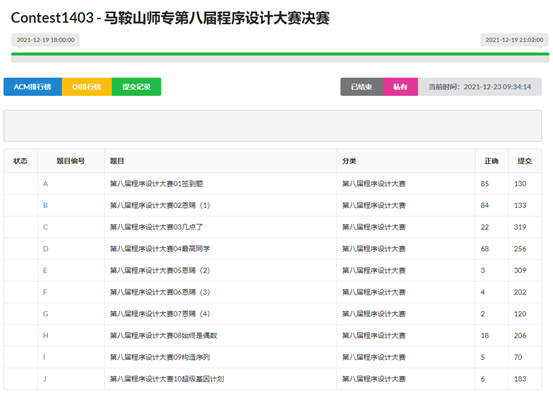Click submission count 309 in row E
This screenshot has width=553, height=399.
click(520, 271)
